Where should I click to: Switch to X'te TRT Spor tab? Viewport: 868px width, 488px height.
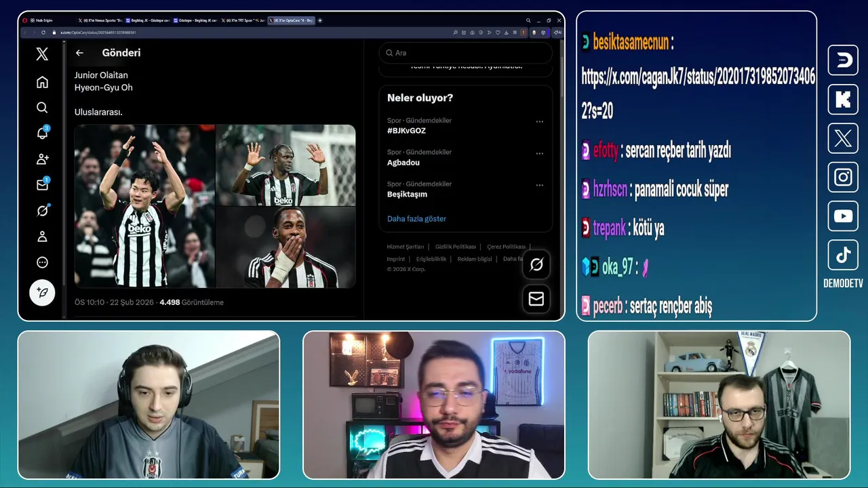tap(242, 20)
